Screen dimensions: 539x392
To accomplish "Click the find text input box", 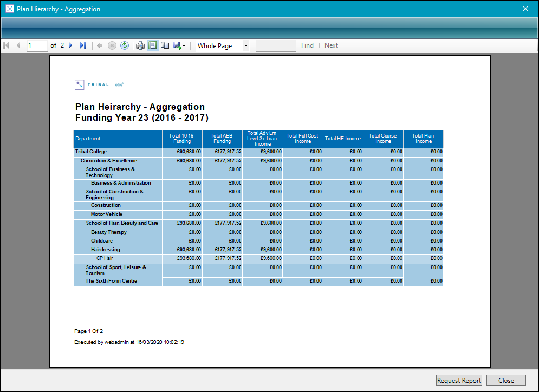I will (276, 45).
